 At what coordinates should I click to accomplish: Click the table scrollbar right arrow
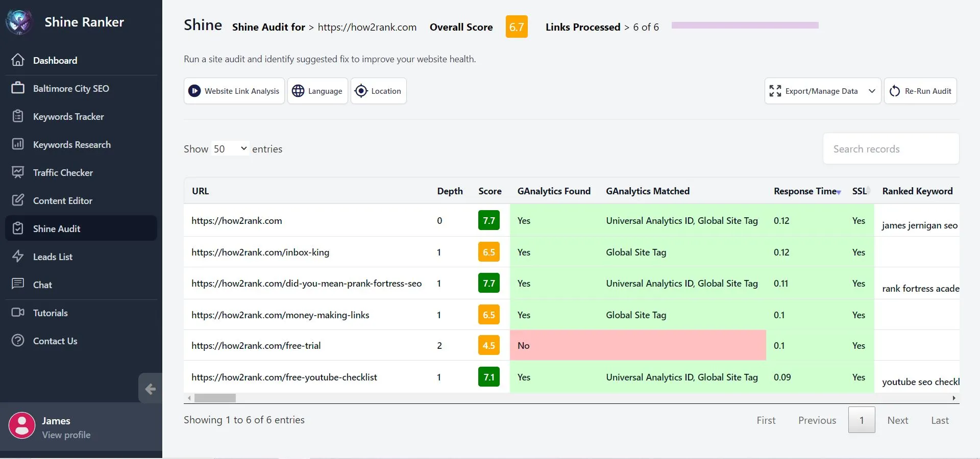point(954,398)
